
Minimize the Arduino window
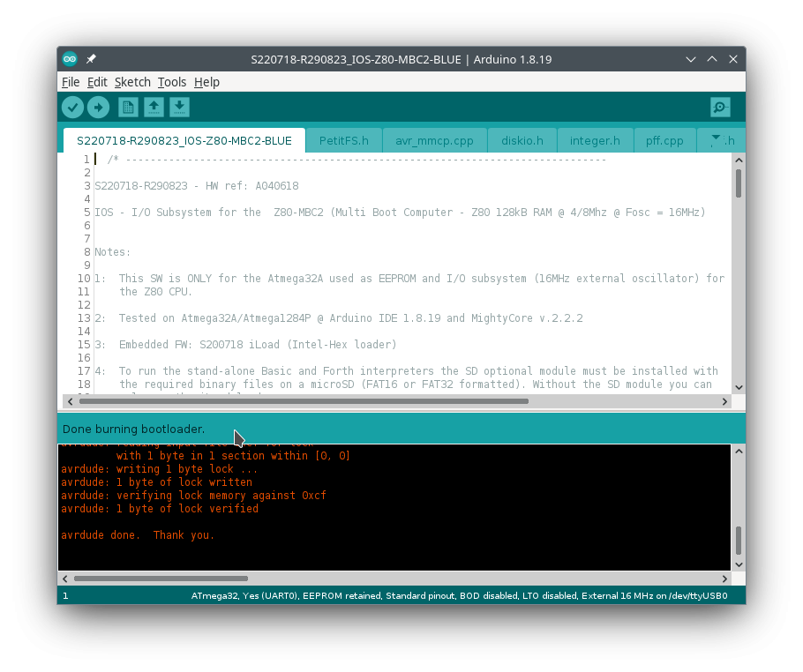(x=690, y=59)
